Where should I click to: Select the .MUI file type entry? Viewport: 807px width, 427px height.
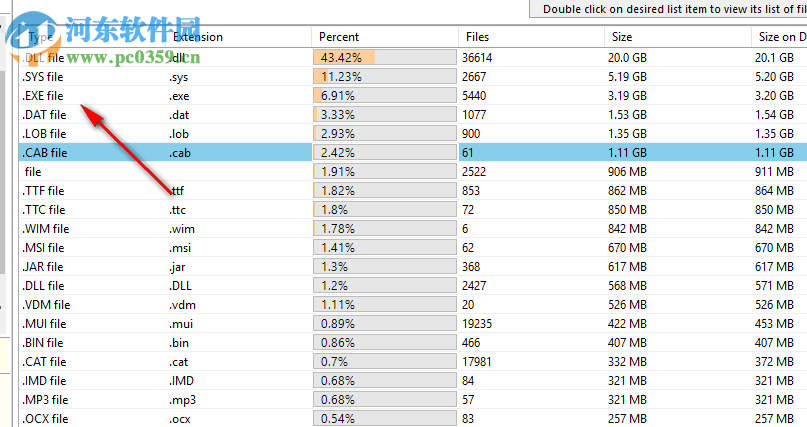click(44, 324)
